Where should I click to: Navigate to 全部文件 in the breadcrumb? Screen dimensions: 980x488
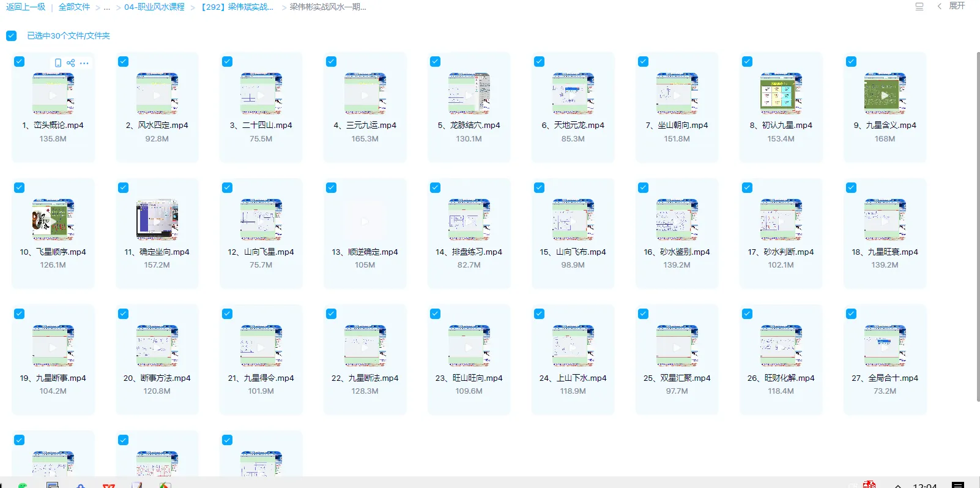click(x=74, y=7)
